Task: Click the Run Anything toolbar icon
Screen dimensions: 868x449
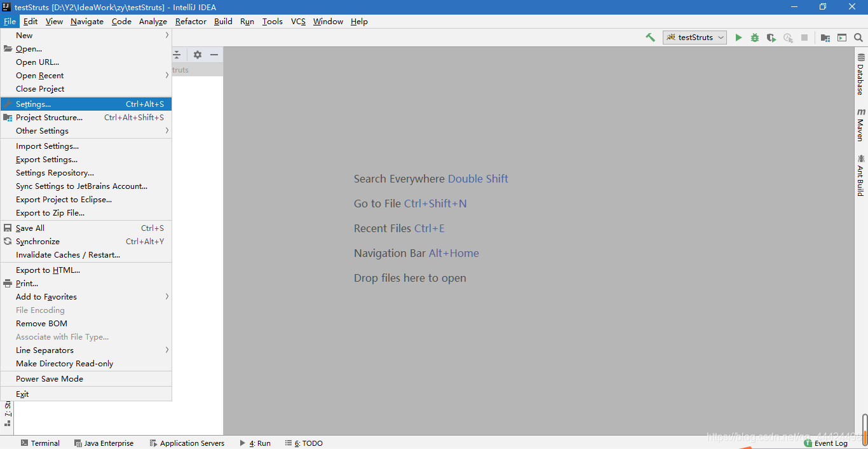Action: coord(842,38)
